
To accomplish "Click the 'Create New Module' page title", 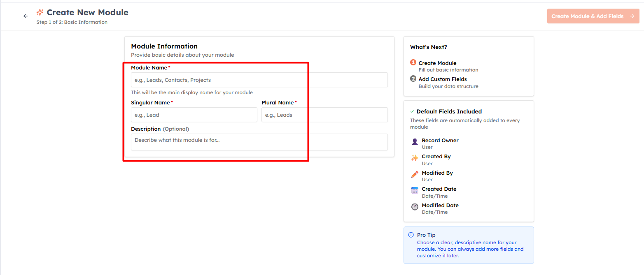I will pos(87,12).
